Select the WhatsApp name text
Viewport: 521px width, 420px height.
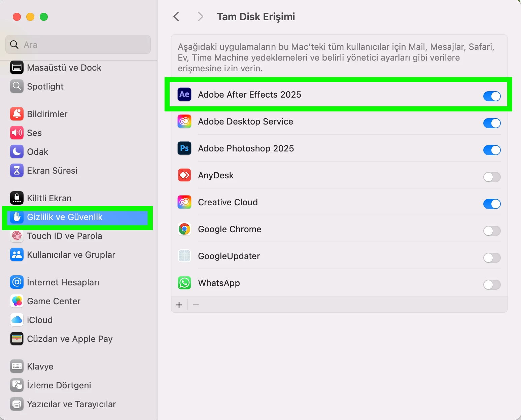219,283
